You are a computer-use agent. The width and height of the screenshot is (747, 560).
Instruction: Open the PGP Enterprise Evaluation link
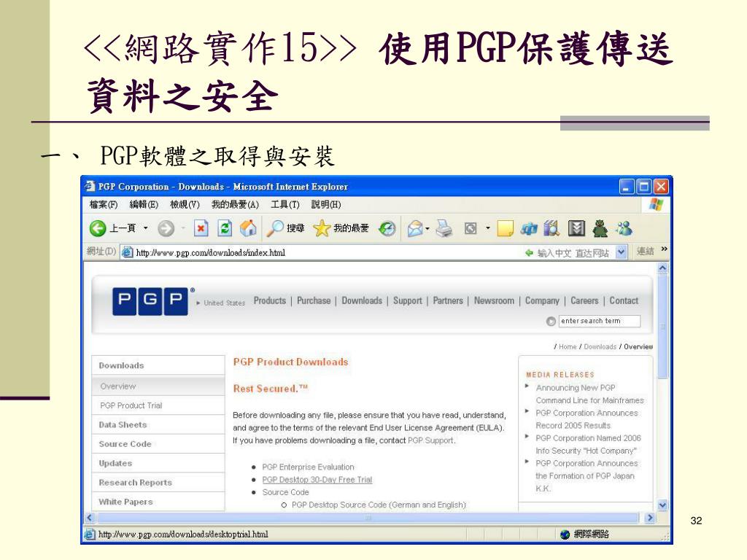coord(309,467)
